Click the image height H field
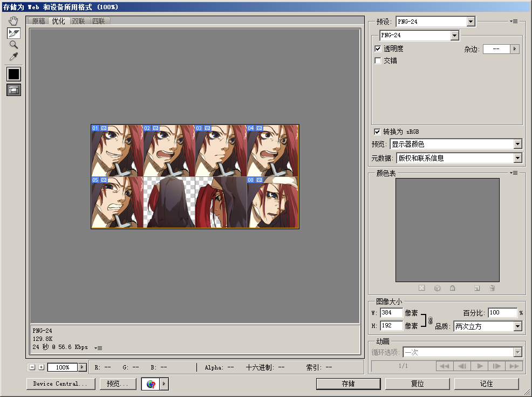532x397 pixels. [391, 326]
